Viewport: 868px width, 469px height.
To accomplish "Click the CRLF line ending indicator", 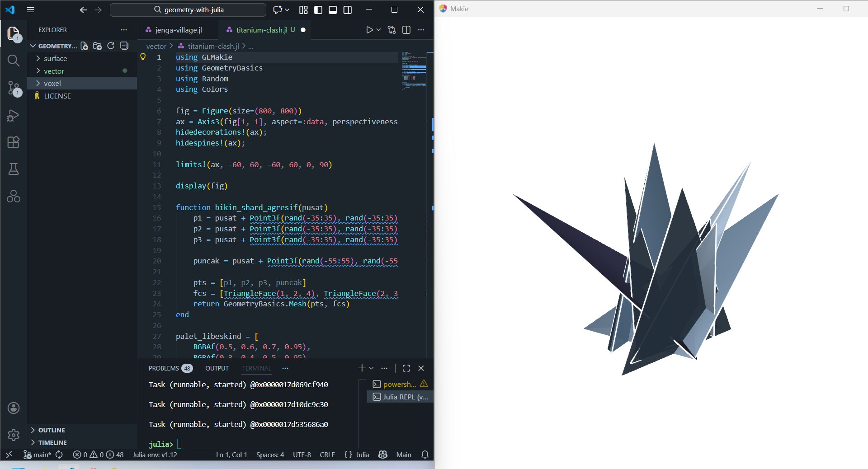I will tap(327, 455).
